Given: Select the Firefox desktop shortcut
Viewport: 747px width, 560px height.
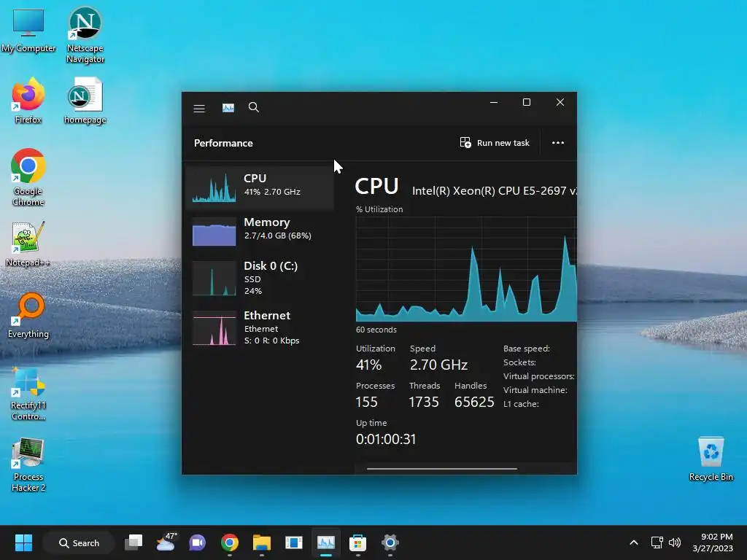Looking at the screenshot, I should tap(28, 101).
